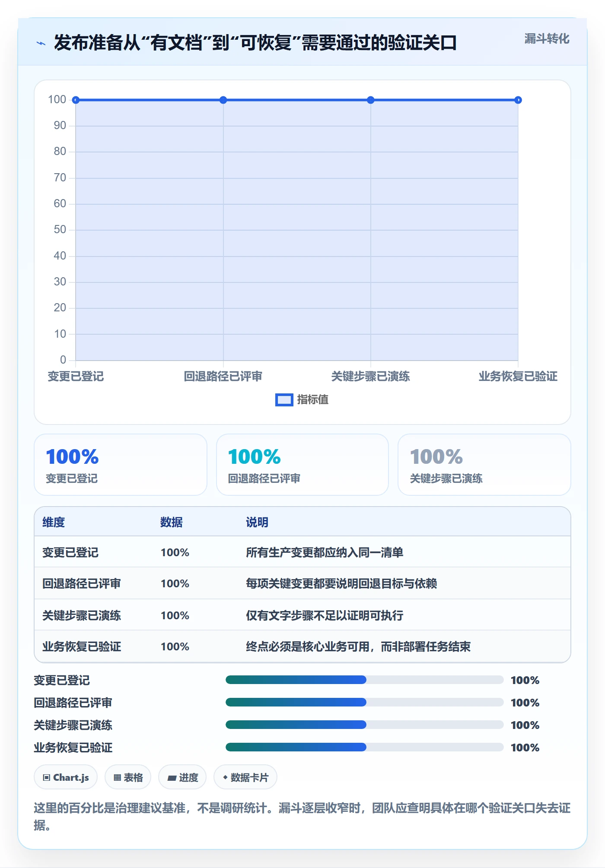Screen dimensions: 605x868
Task: Open the 100% 变更已登记 stat card
Action: pyautogui.click(x=121, y=465)
